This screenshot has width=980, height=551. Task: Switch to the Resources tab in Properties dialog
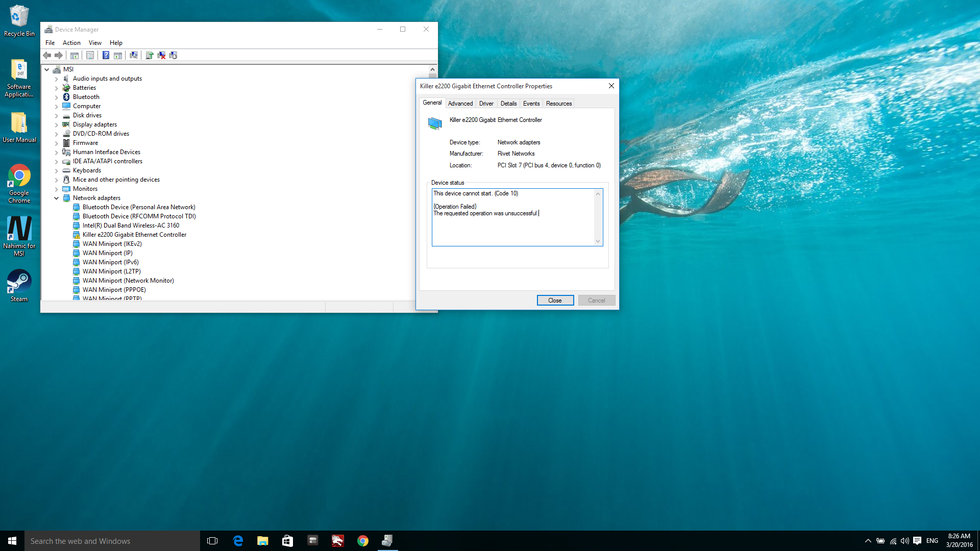(559, 104)
